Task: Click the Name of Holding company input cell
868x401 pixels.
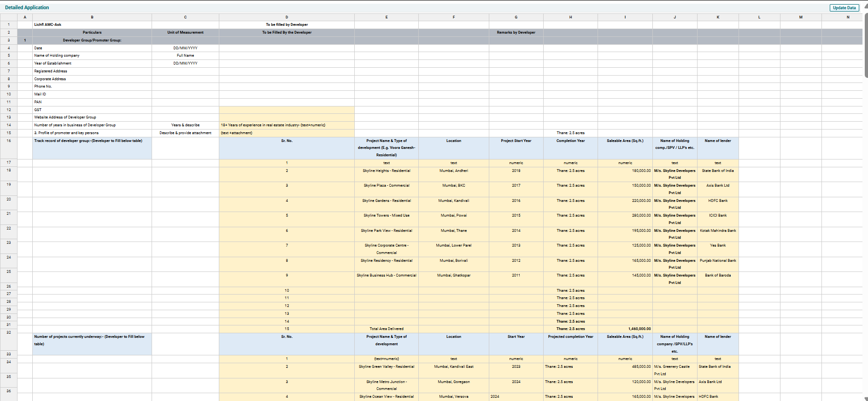Action: [x=287, y=55]
